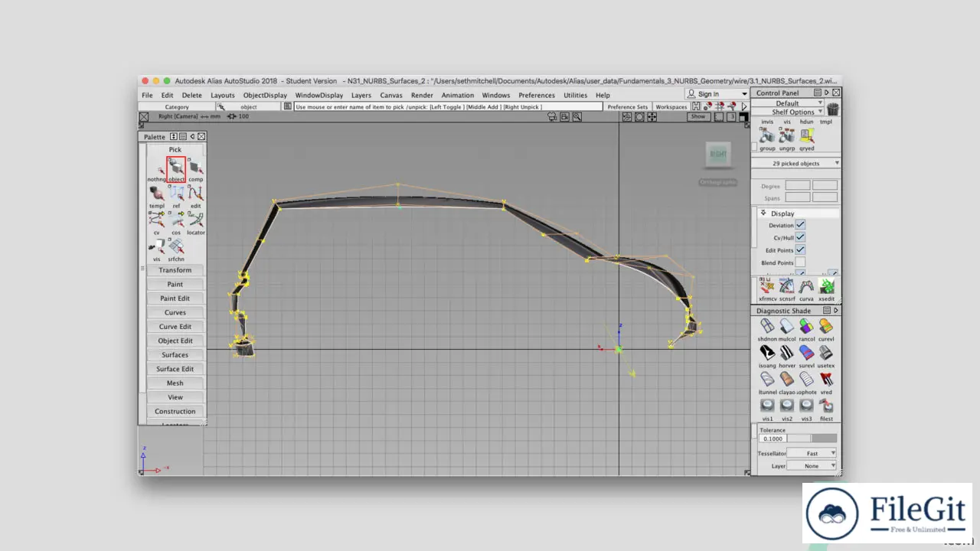Open the ObjectDisplay menu
Image resolution: width=980 pixels, height=551 pixels.
265,96
